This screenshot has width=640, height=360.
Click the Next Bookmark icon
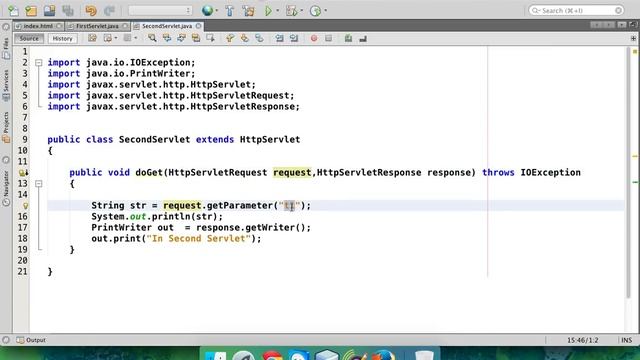pos(244,38)
